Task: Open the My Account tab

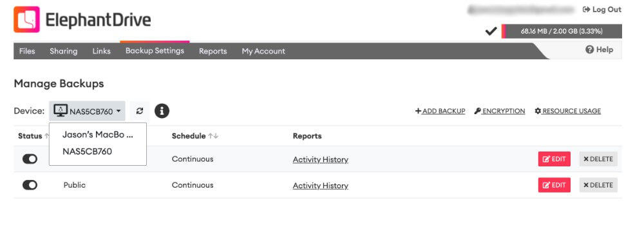Action: point(263,52)
